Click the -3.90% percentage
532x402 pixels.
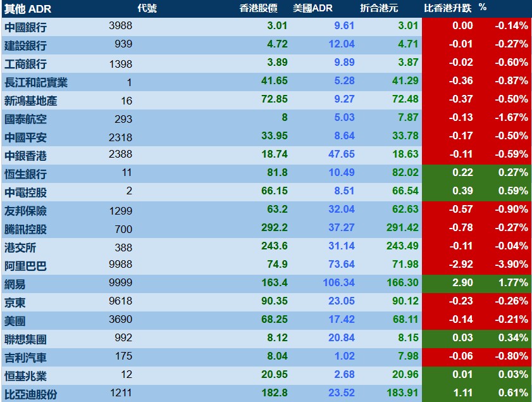[511, 264]
